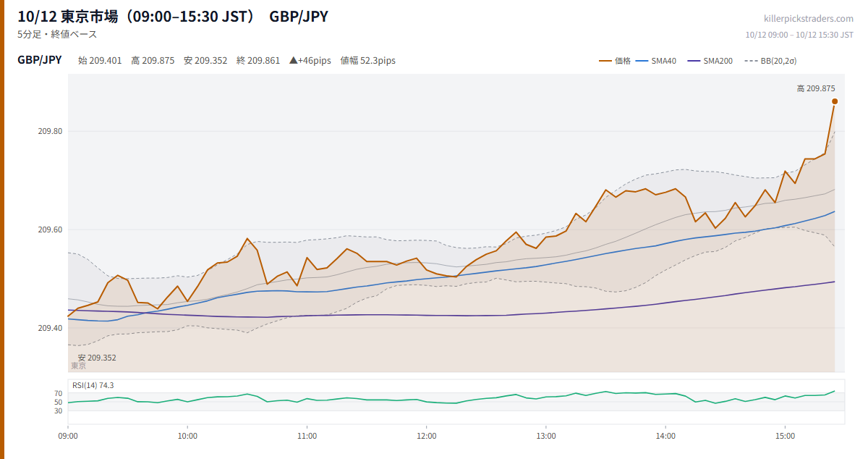The width and height of the screenshot is (868, 459).
Task: Click the orange 価格 legend line swatch
Action: click(605, 61)
